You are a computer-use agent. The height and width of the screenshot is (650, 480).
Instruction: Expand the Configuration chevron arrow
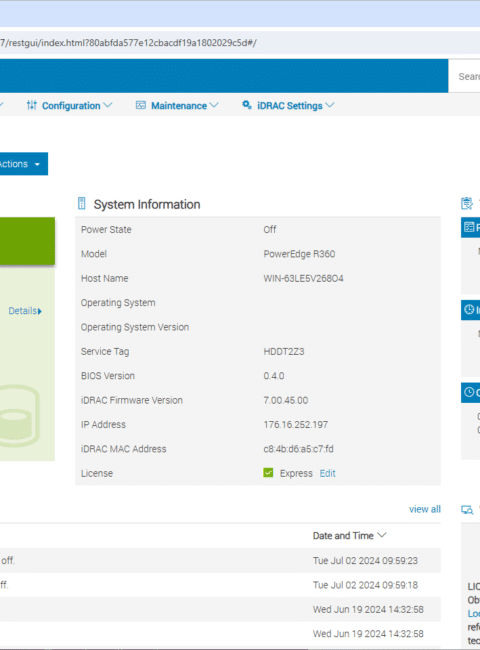pos(108,106)
